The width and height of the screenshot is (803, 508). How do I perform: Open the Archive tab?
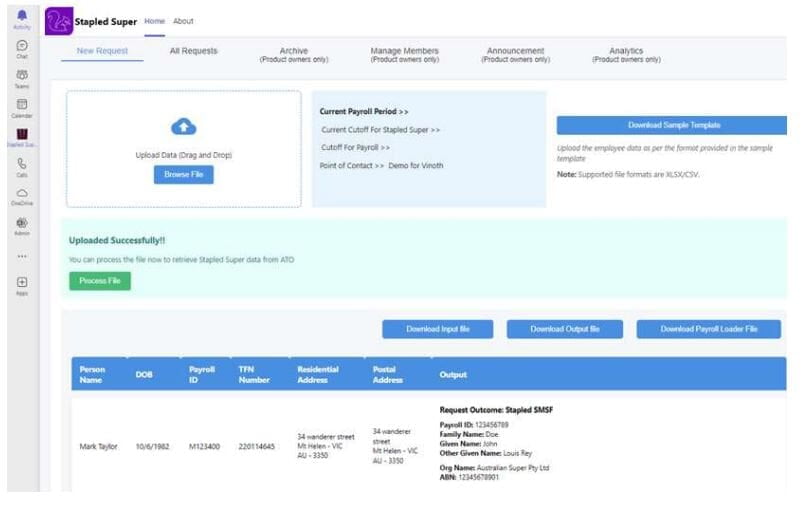click(294, 54)
